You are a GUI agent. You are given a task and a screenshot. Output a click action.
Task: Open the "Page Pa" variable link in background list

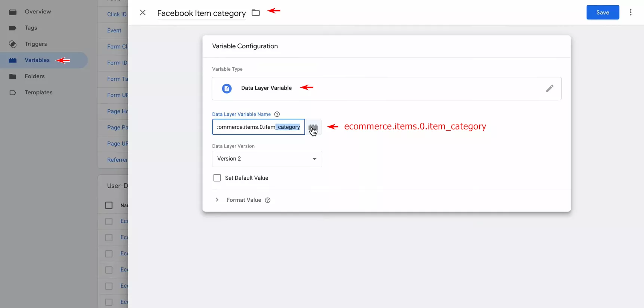click(x=117, y=127)
